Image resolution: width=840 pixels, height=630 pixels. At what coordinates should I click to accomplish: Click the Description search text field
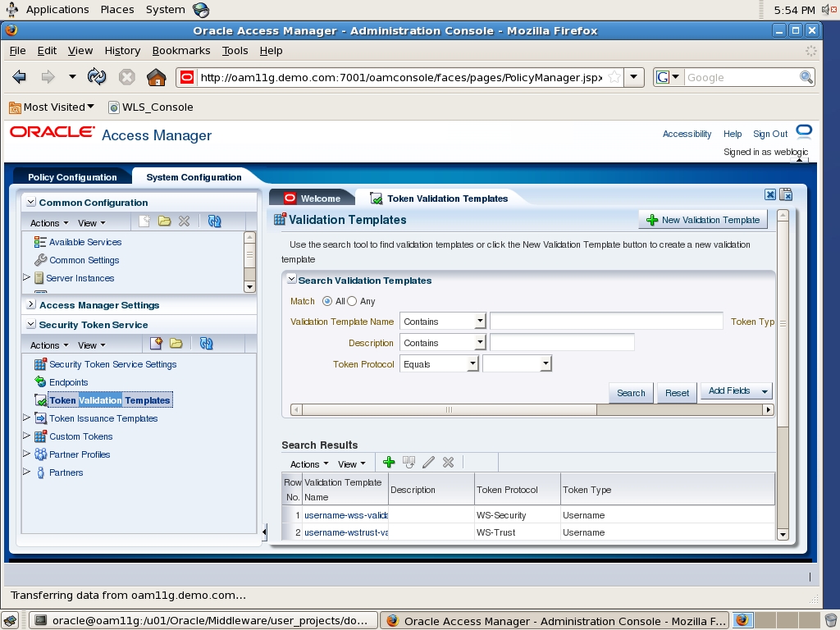click(562, 342)
